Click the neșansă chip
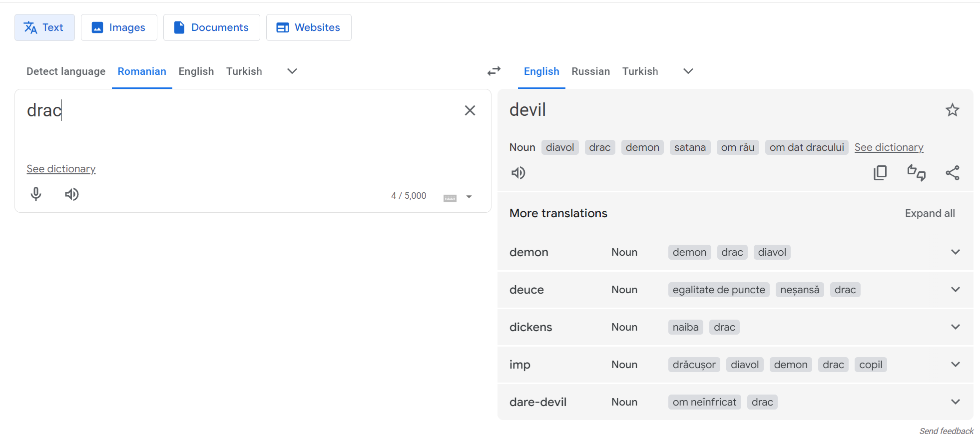This screenshot has height=443, width=980. [800, 290]
